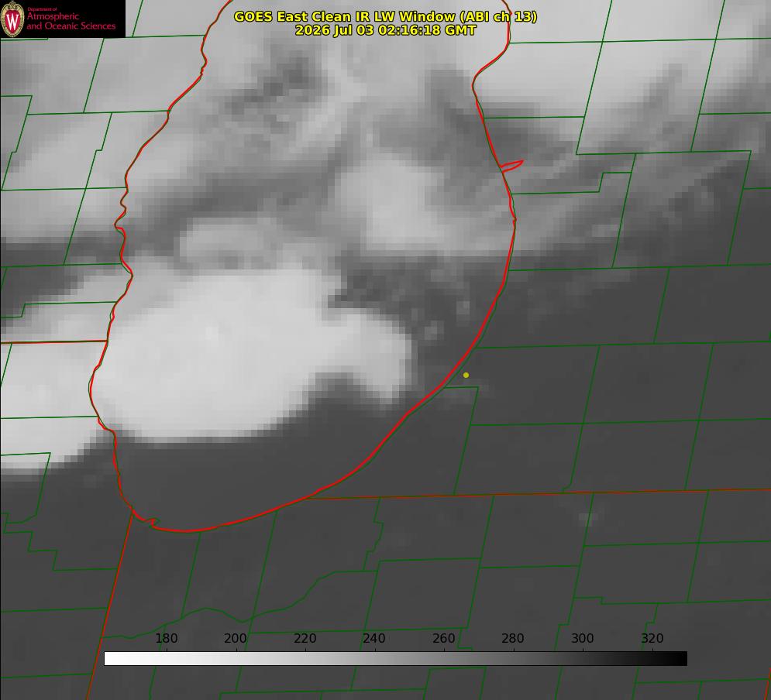Click the 180 label on colorbar
The width and height of the screenshot is (771, 700).
pyautogui.click(x=166, y=638)
